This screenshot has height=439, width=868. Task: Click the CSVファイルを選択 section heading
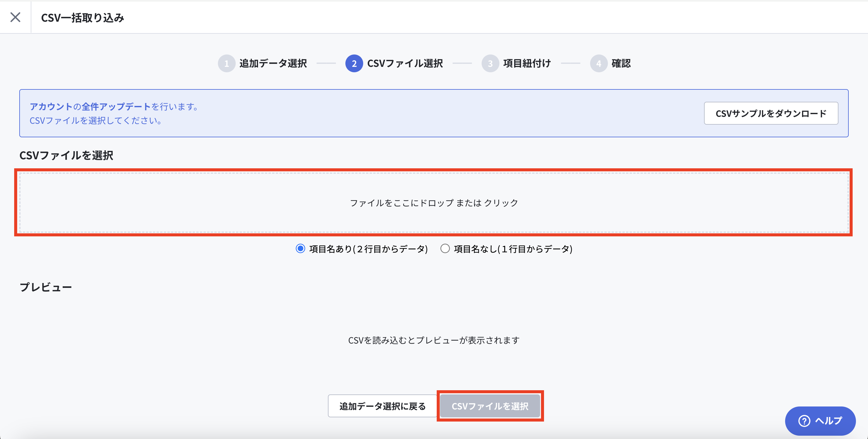[x=66, y=155]
